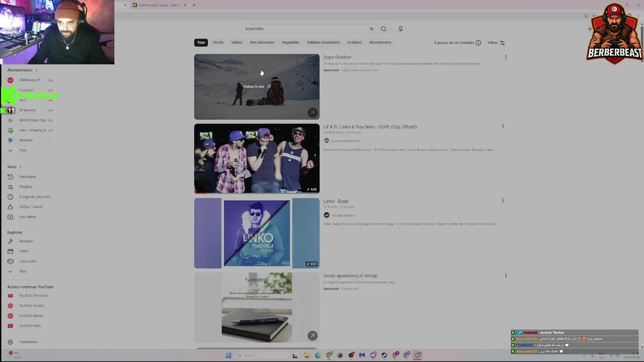644x362 pixels.
Task: Open the three-dot menu for Lil' K DOPE video
Action: pos(503,126)
